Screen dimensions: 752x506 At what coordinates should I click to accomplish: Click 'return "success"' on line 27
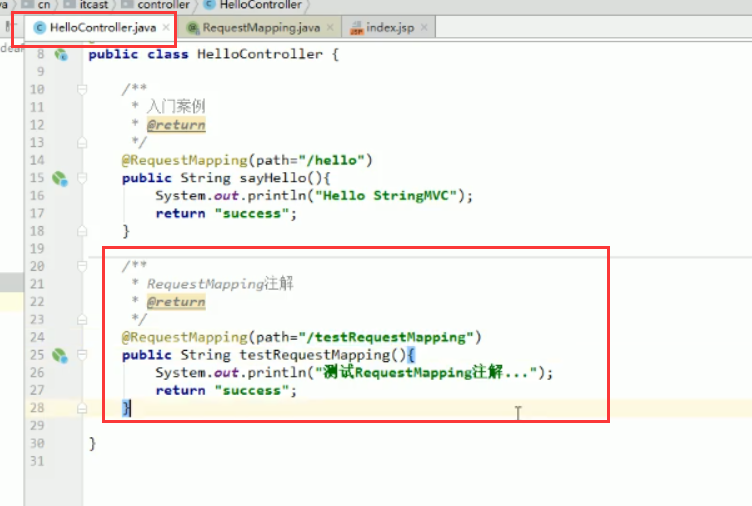coord(223,390)
